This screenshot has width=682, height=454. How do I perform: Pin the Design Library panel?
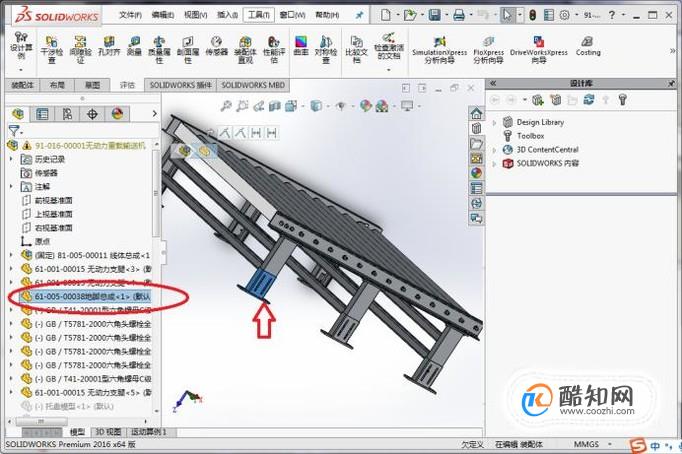coord(672,83)
